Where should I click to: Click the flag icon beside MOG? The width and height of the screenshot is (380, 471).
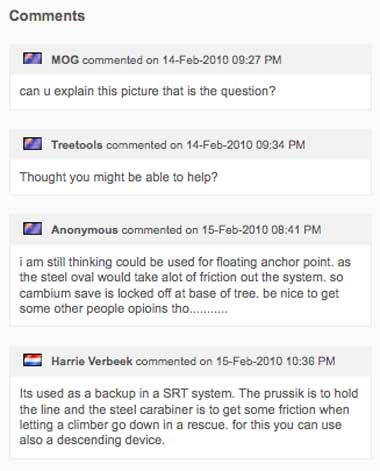pyautogui.click(x=33, y=59)
